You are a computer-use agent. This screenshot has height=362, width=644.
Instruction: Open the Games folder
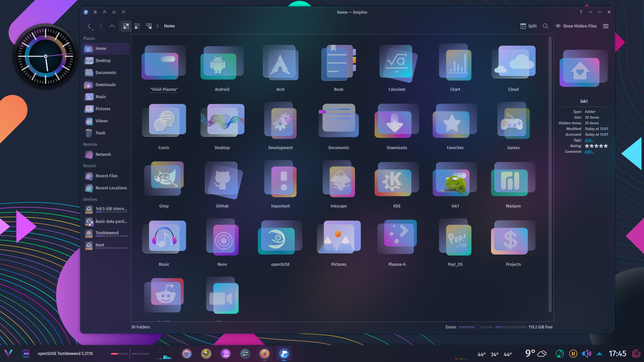coord(513,127)
